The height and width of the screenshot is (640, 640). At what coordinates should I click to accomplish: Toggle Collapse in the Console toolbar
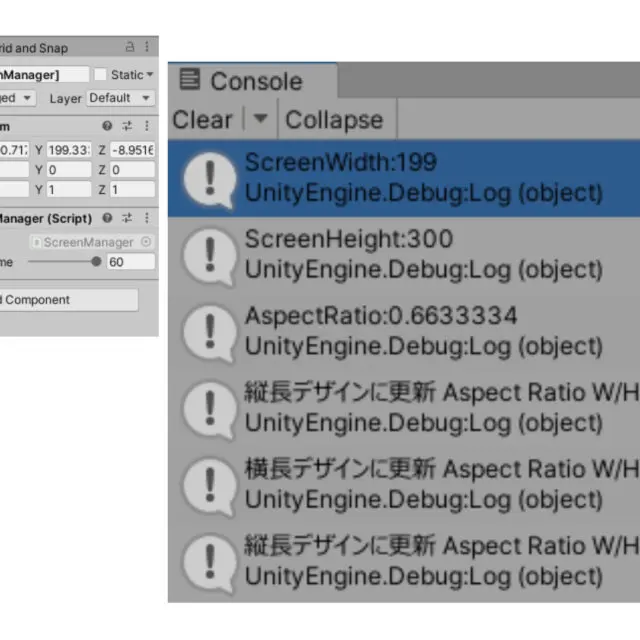point(334,119)
